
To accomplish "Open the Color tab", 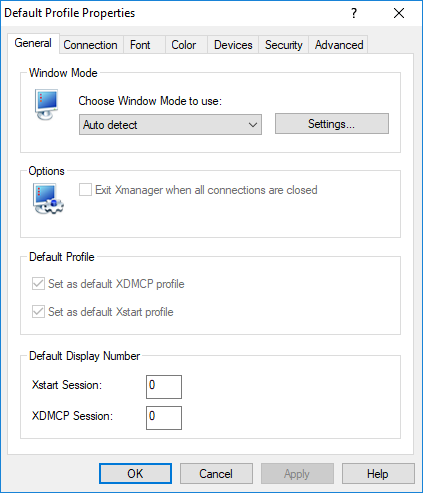I will coord(184,45).
